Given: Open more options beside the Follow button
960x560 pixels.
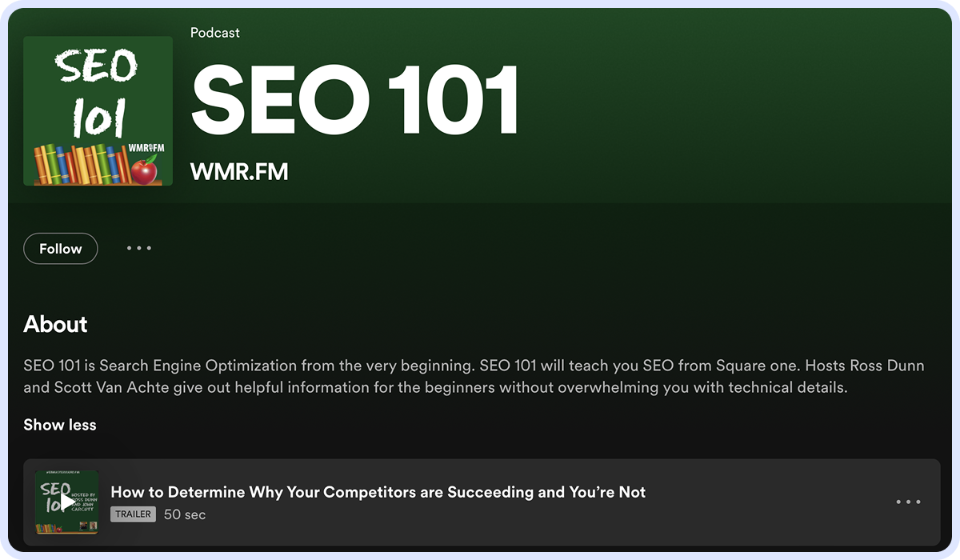Looking at the screenshot, I should [x=139, y=249].
